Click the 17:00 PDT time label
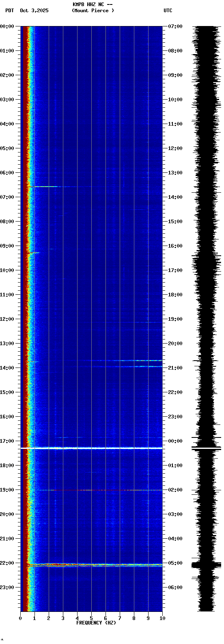The image size is (224, 644). [7, 441]
